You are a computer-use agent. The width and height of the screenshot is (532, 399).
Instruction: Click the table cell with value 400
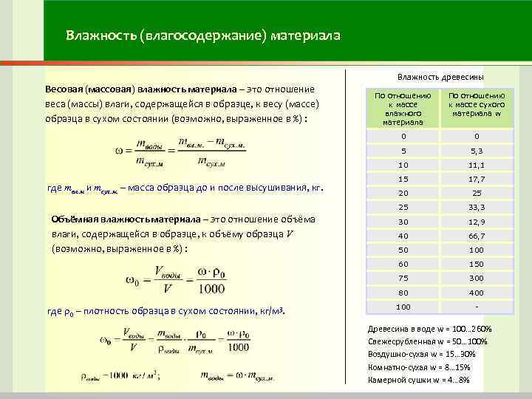click(x=477, y=293)
